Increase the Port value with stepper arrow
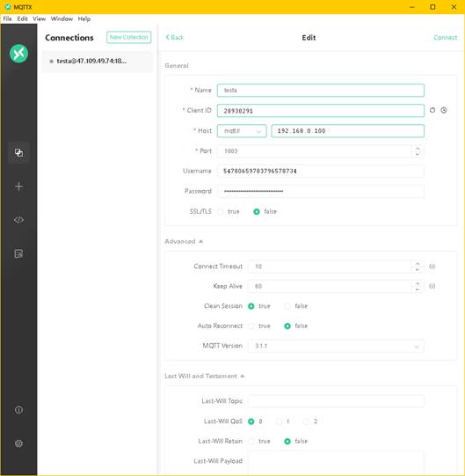Viewport: 465px width, 476px height. tap(418, 149)
